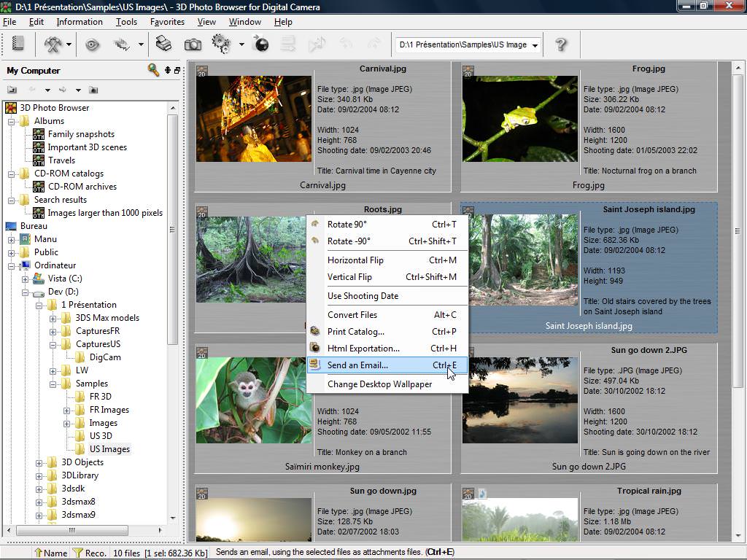Click the black ball toolbar icon
The width and height of the screenshot is (747, 560).
point(260,44)
